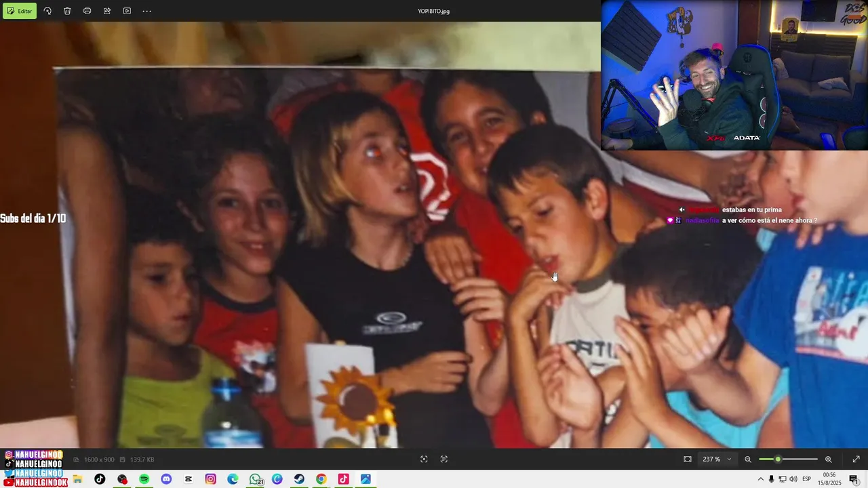
Task: Enter full screen with the expand arrows icon
Action: 856,459
